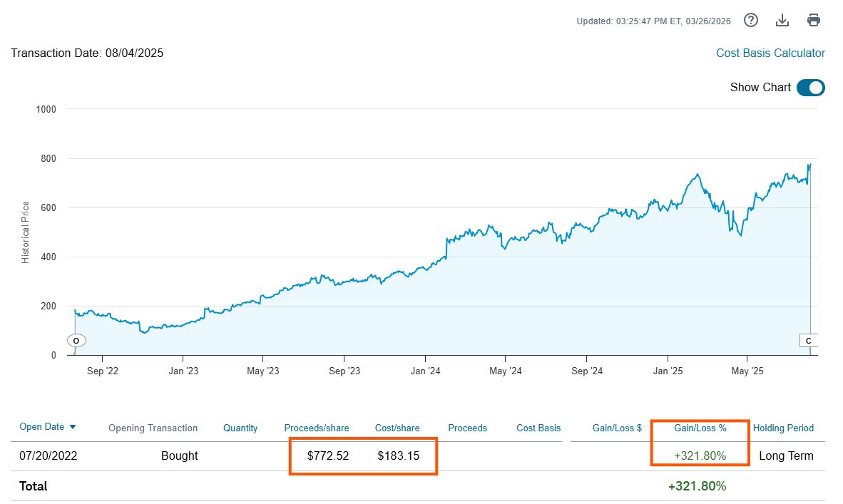Sort by Holding Period column header
The width and height of the screenshot is (843, 504).
point(783,428)
